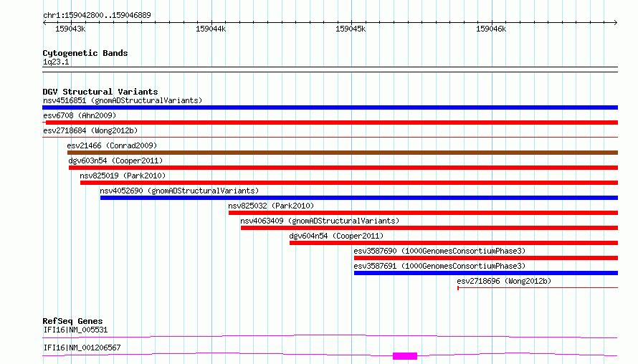The width and height of the screenshot is (638, 364).
Task: Click the red nsv4063409 variant bar
Action: coord(429,228)
